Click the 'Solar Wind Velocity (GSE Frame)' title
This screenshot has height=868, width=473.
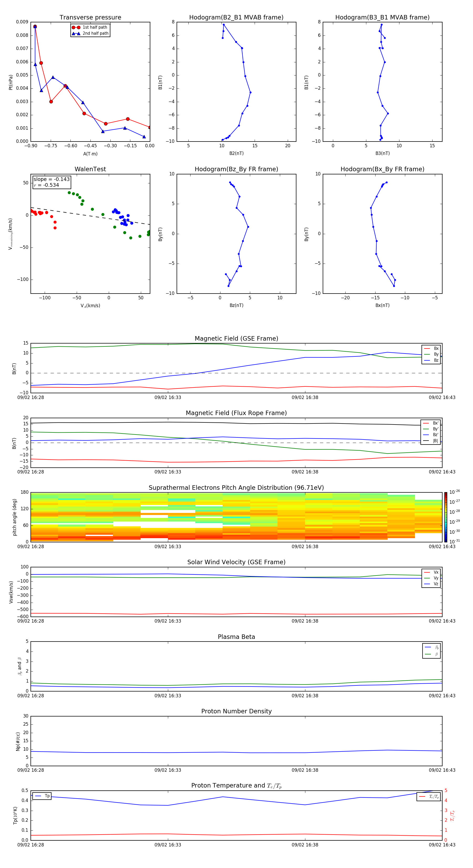click(236, 562)
